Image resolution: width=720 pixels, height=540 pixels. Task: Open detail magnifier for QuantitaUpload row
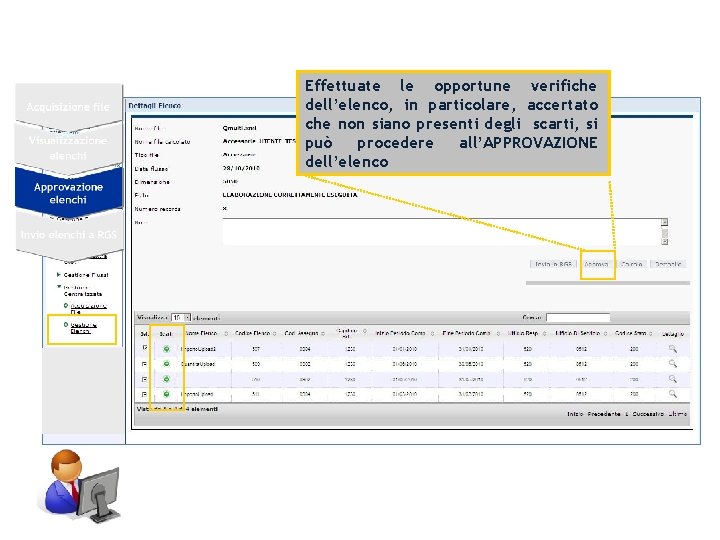[672, 364]
